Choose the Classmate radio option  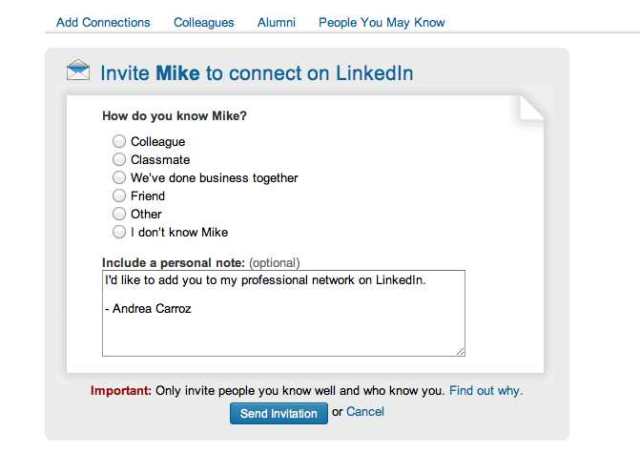pyautogui.click(x=120, y=160)
